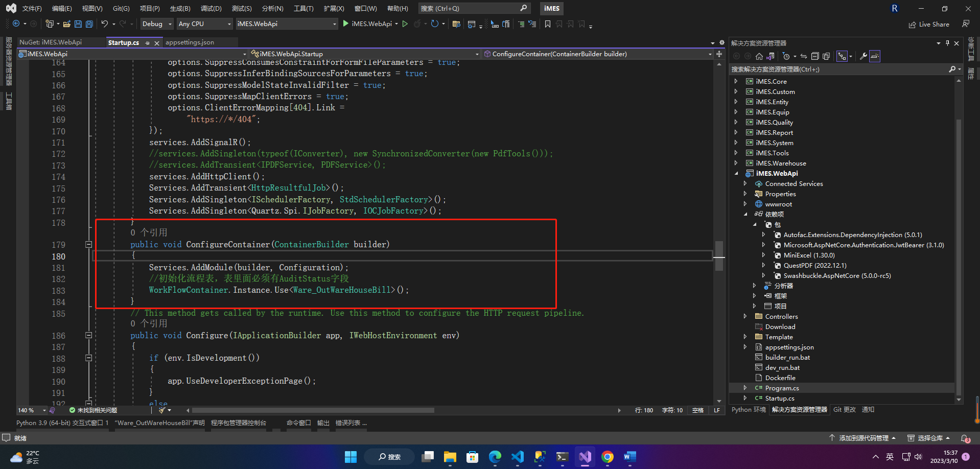Click the feedback person icon near Live Share
This screenshot has height=469, width=980.
click(x=966, y=24)
